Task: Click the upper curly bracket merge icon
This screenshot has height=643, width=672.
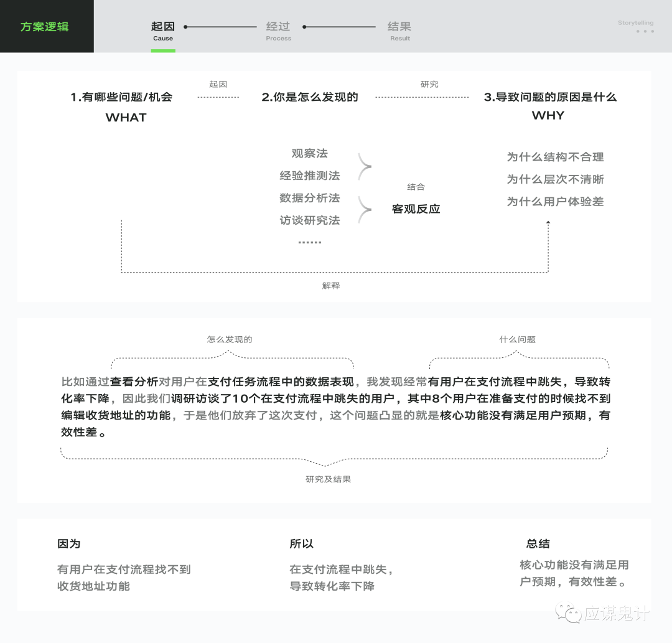Action: [x=365, y=166]
